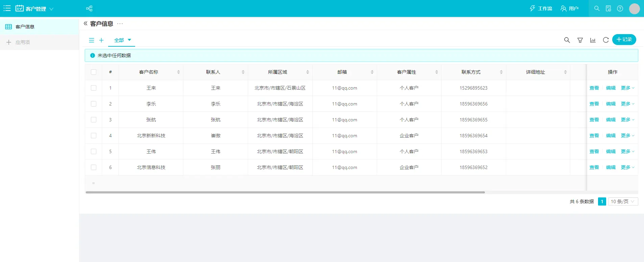Open the structure diagram icon in the header

click(89, 8)
